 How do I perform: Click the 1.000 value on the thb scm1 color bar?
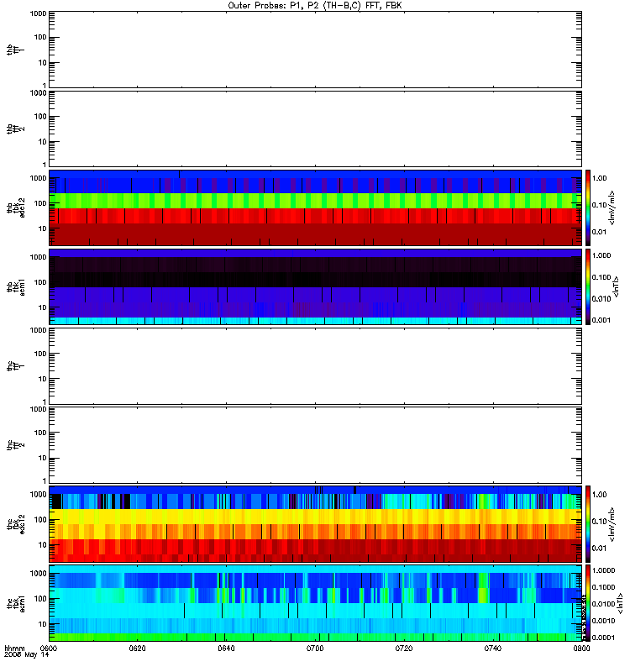[x=601, y=255]
